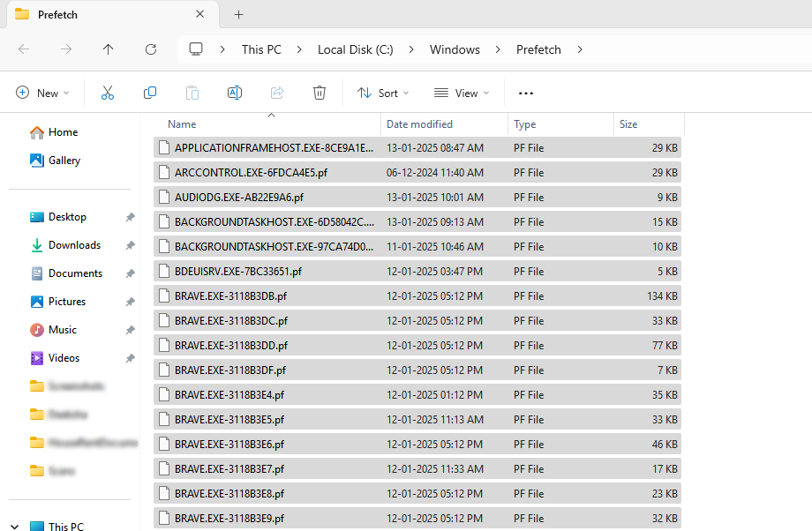Expand chevron after Prefetch breadcrumb

coord(580,49)
